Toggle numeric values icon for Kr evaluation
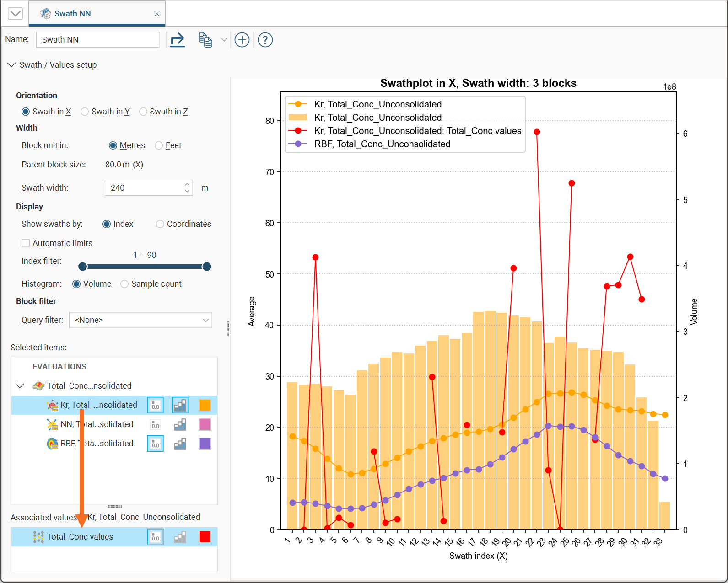The height and width of the screenshot is (583, 728). (x=155, y=405)
